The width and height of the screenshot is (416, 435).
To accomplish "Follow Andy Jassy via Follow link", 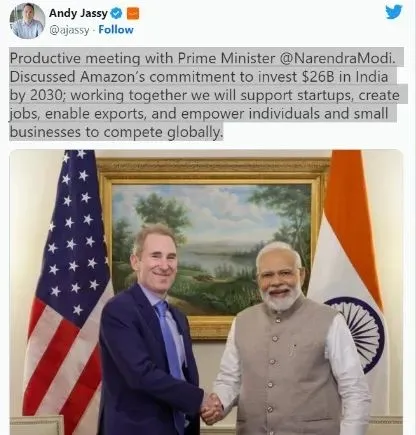I will pos(116,30).
